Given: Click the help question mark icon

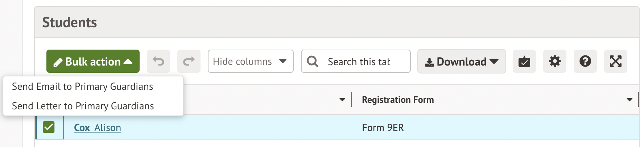Looking at the screenshot, I should (x=585, y=62).
